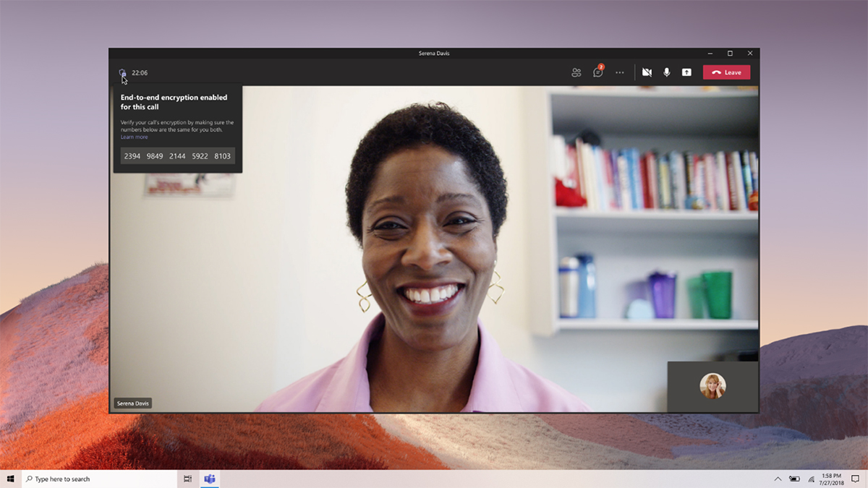Open the Windows Start menu
Image resolution: width=868 pixels, height=488 pixels.
coord(11,479)
